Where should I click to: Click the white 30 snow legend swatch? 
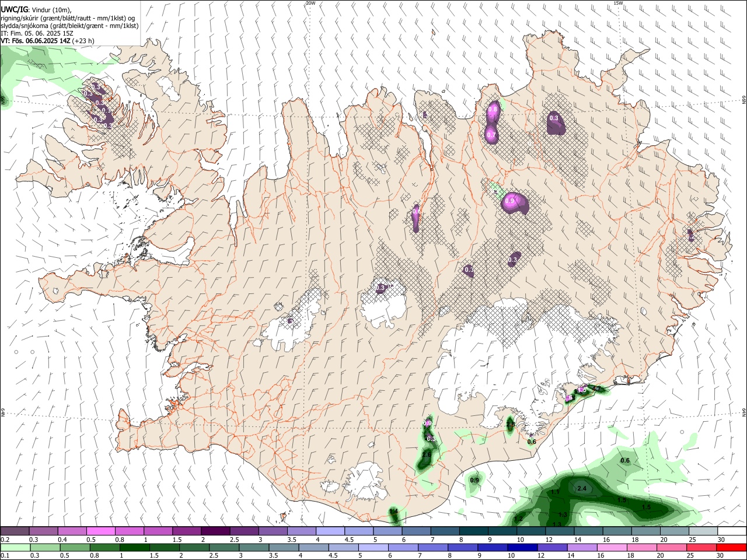[732, 531]
